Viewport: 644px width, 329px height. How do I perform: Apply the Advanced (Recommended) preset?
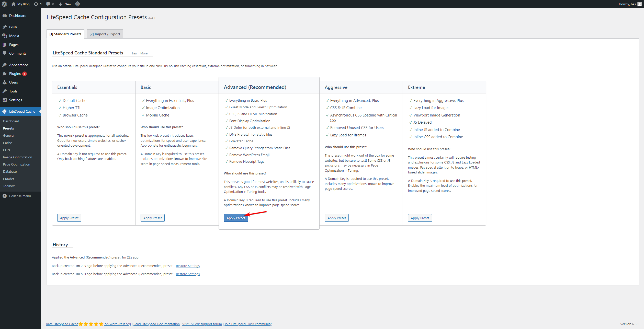tap(236, 218)
